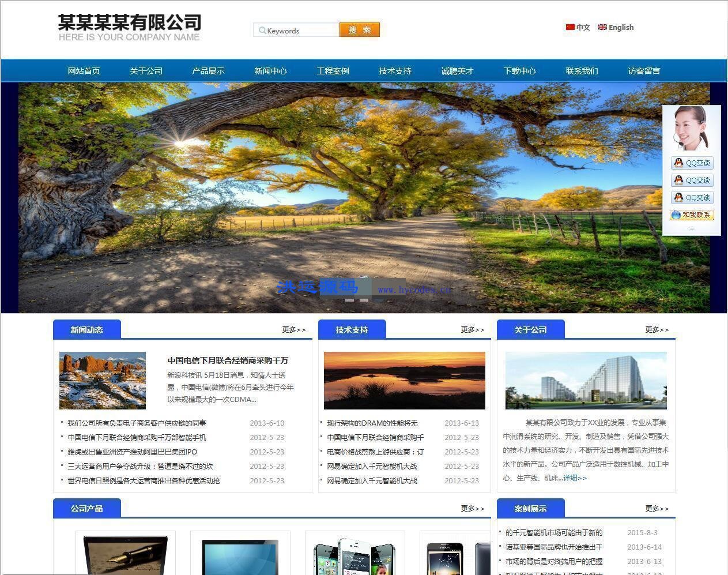Click the customer service agent photo
This screenshot has height=575, width=728.
point(691,129)
